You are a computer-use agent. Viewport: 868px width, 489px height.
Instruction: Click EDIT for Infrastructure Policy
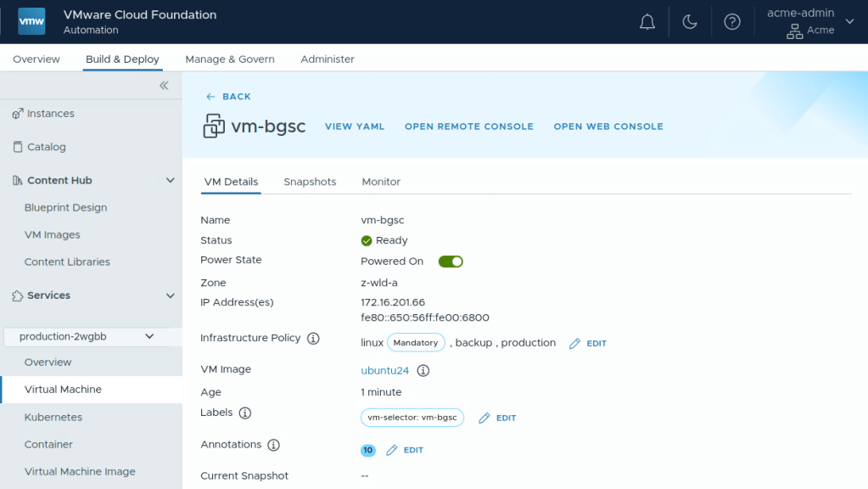(x=596, y=343)
